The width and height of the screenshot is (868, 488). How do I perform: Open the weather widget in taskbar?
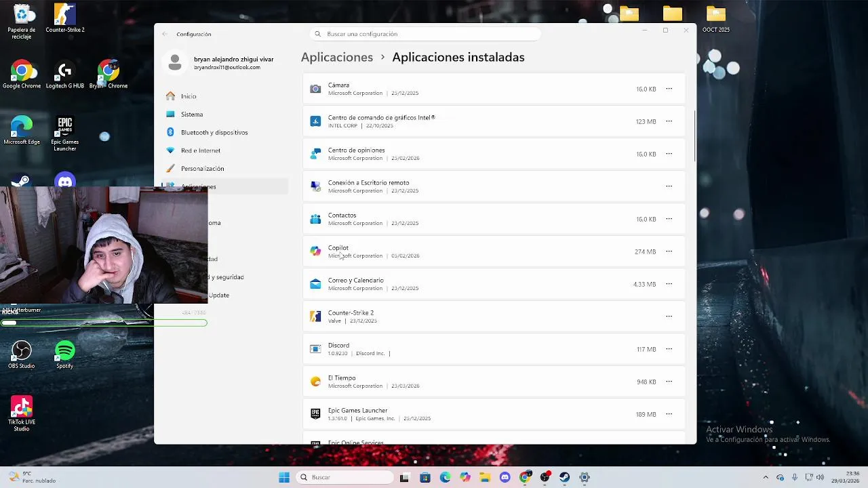click(32, 477)
